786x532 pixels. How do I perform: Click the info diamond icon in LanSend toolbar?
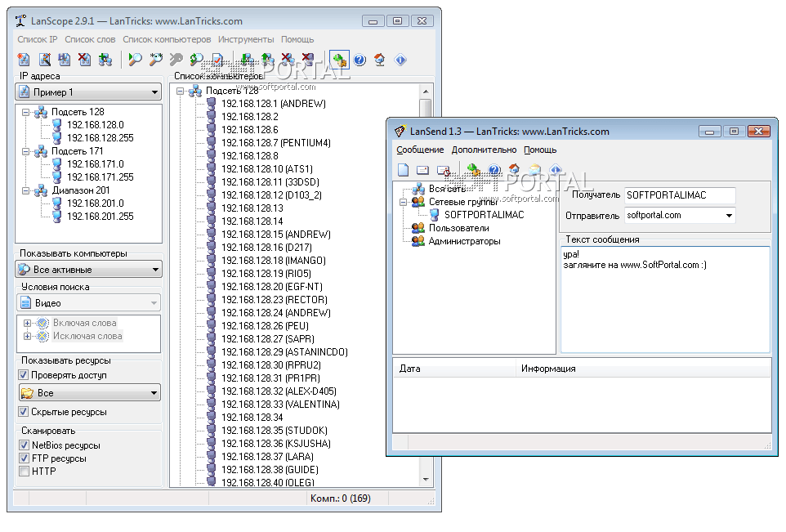(556, 170)
